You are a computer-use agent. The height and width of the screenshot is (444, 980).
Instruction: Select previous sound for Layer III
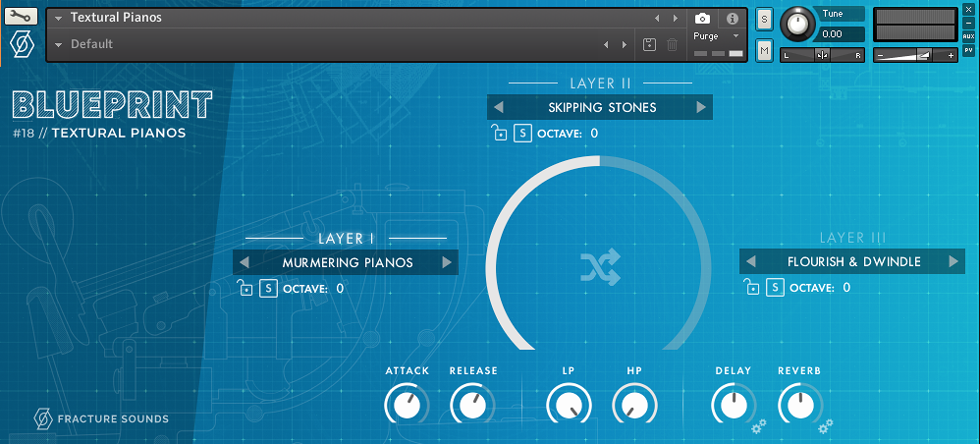point(751,261)
